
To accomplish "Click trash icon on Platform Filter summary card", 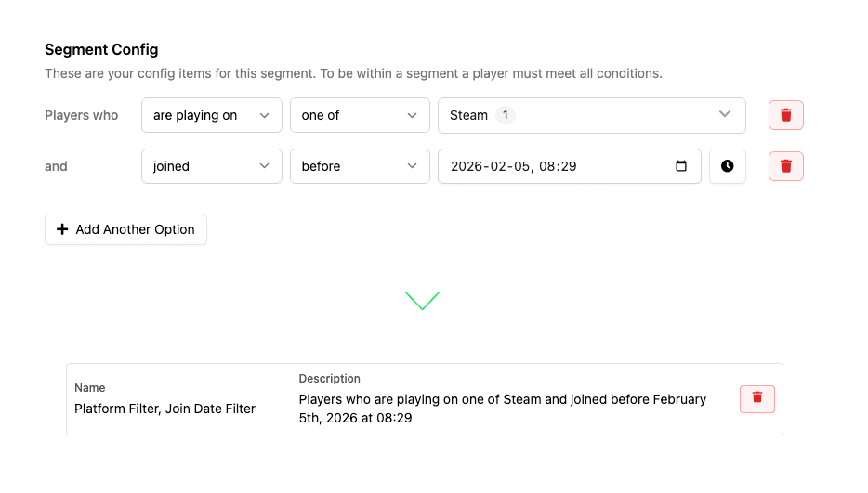I will click(x=756, y=398).
